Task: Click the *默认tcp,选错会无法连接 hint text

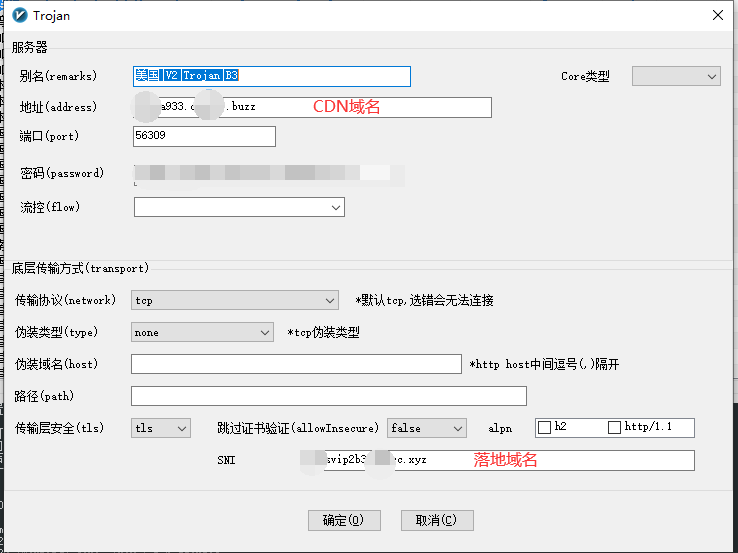Action: tap(425, 300)
